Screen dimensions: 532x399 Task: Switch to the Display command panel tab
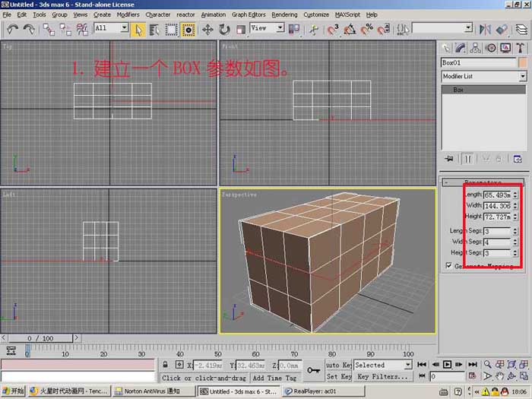pyautogui.click(x=505, y=48)
